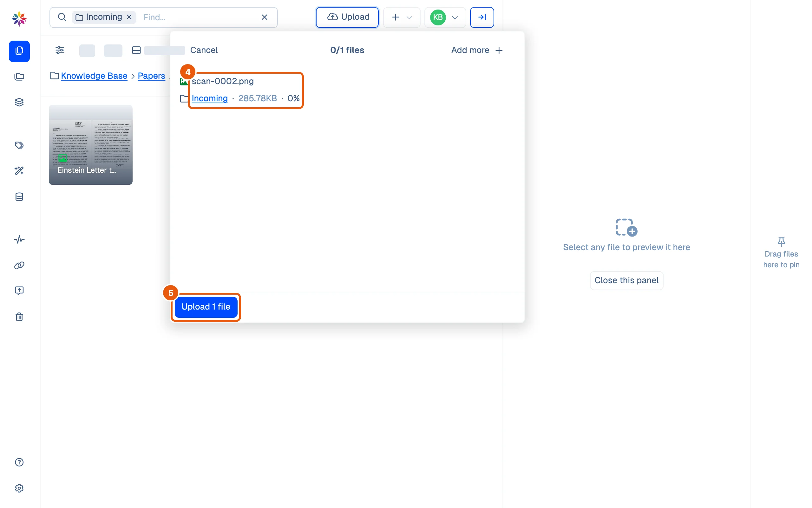
Task: Open the folders icon in sidebar
Action: (x=19, y=77)
